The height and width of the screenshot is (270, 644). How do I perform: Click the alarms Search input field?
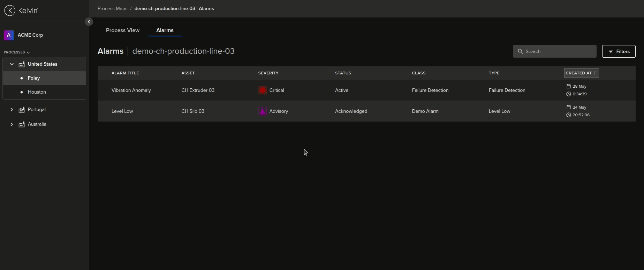pos(558,51)
